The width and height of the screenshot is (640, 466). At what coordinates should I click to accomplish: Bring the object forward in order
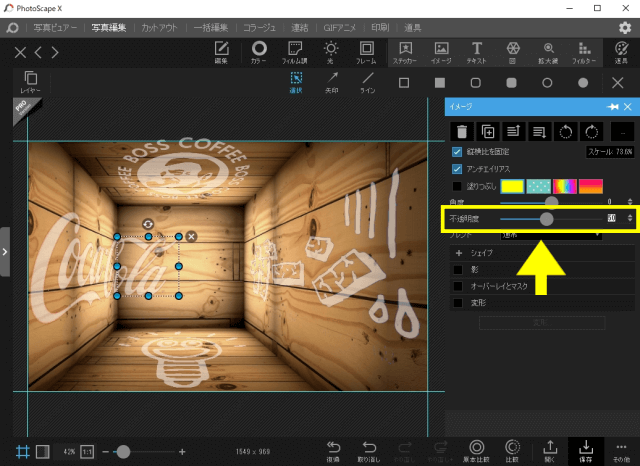click(513, 131)
